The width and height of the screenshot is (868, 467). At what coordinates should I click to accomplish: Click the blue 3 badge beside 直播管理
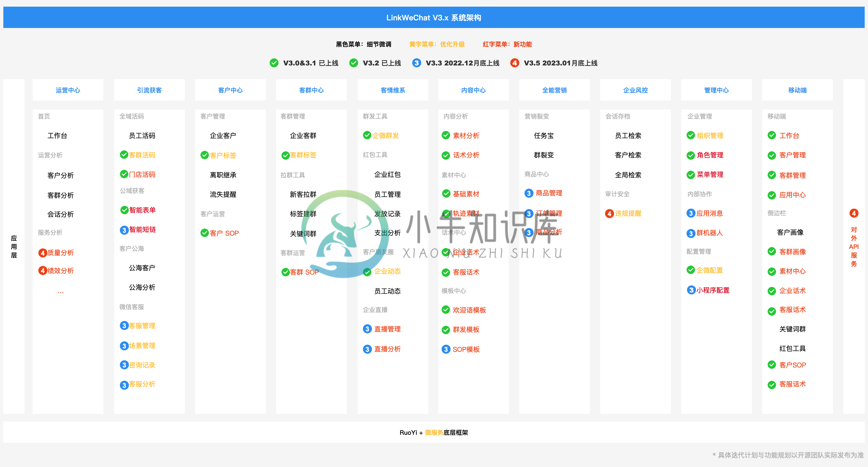click(x=367, y=329)
